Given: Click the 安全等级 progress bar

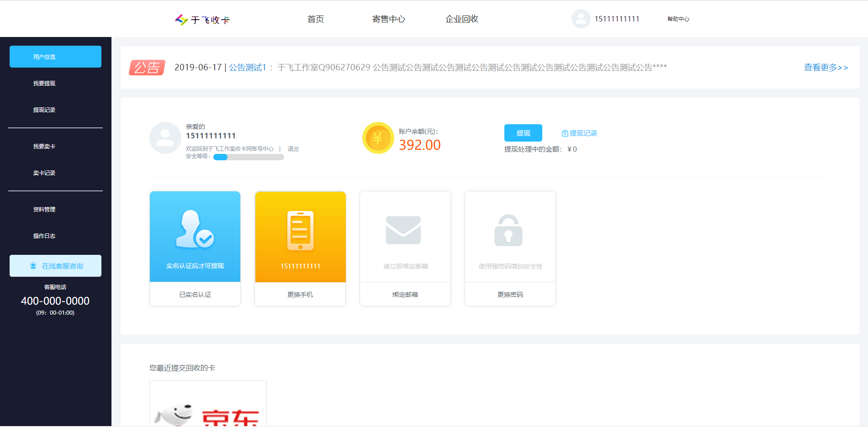Looking at the screenshot, I should [249, 157].
